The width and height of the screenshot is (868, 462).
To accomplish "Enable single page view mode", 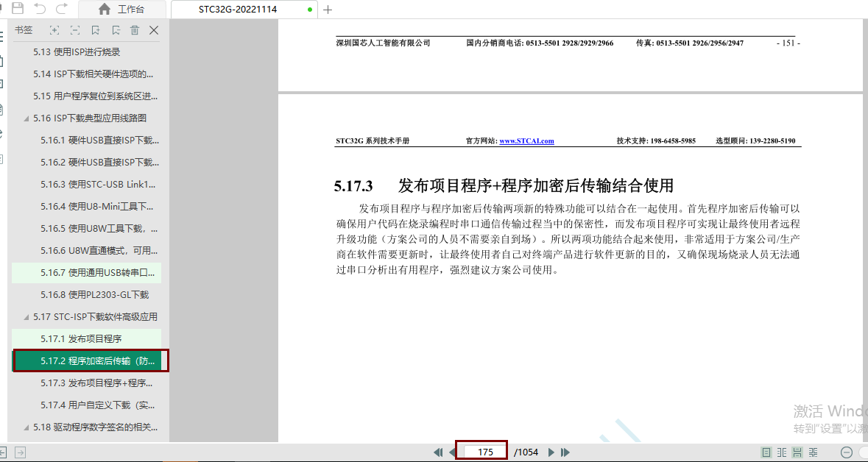I will 766,452.
